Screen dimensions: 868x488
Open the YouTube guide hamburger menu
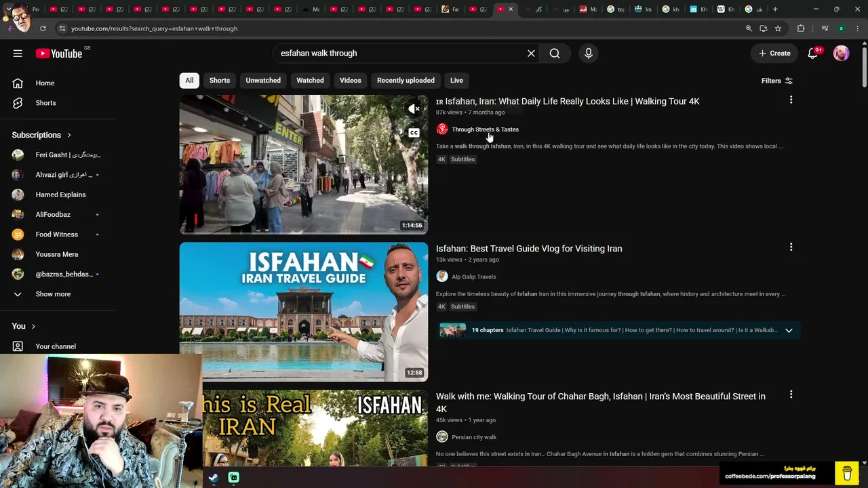click(x=18, y=54)
